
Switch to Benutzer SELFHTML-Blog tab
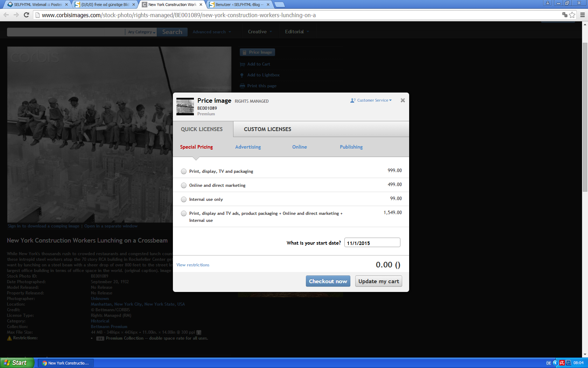click(x=239, y=5)
